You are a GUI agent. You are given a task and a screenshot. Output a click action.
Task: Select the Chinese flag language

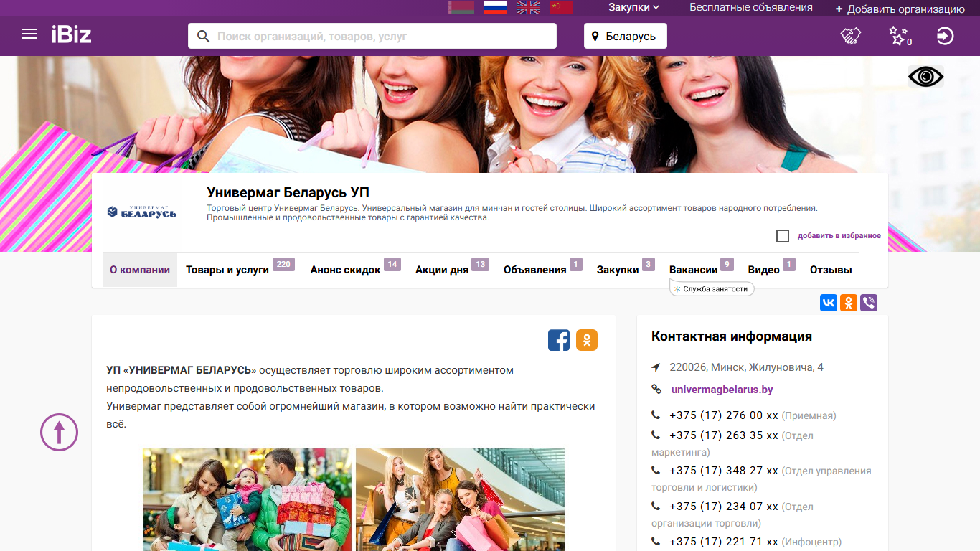tap(562, 8)
